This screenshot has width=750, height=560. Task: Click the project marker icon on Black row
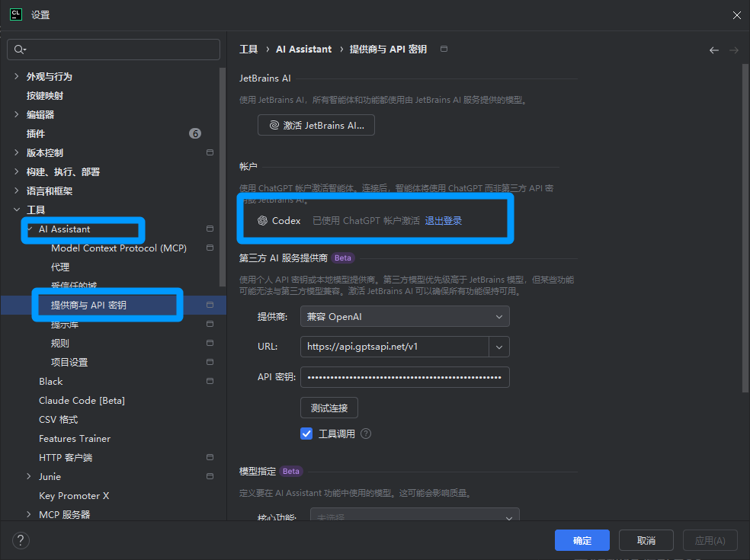point(210,381)
